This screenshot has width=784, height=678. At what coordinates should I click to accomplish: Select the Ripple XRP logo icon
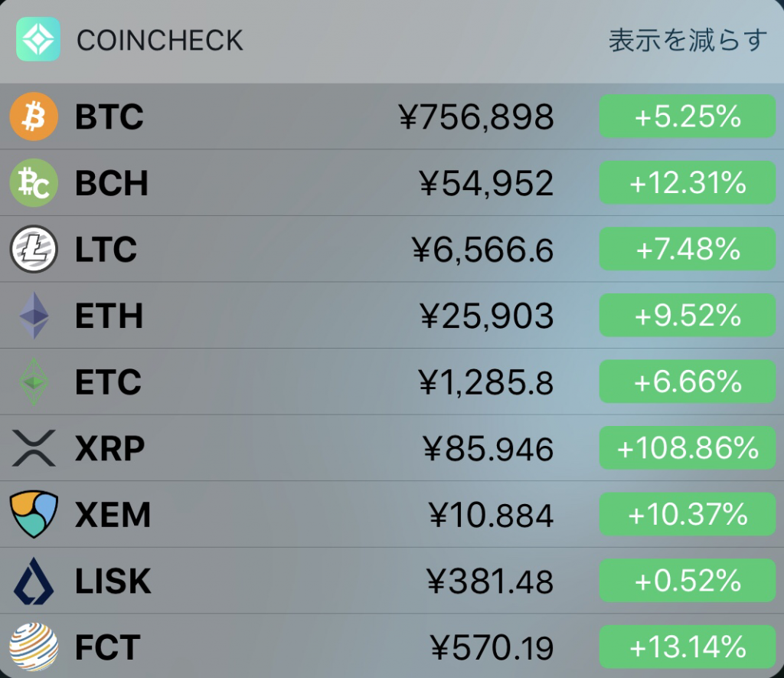[34, 448]
